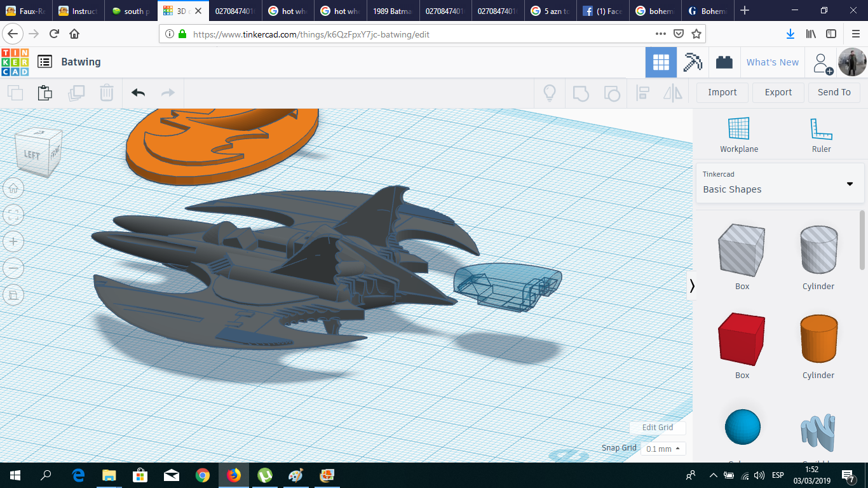868x488 pixels.
Task: Open the Windows Start menu
Action: (x=15, y=475)
